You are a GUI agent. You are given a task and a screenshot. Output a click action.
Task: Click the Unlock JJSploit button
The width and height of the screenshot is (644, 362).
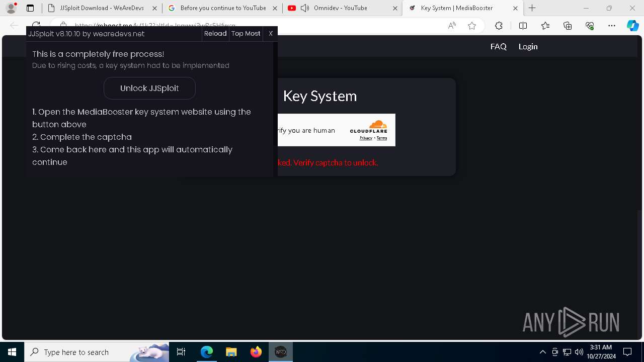149,88
